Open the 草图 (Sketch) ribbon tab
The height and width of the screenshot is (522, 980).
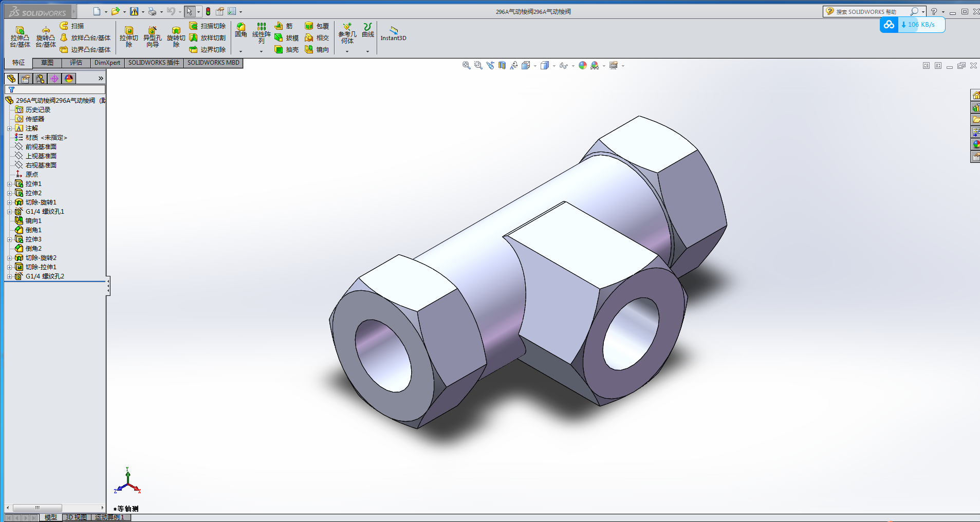(x=47, y=63)
